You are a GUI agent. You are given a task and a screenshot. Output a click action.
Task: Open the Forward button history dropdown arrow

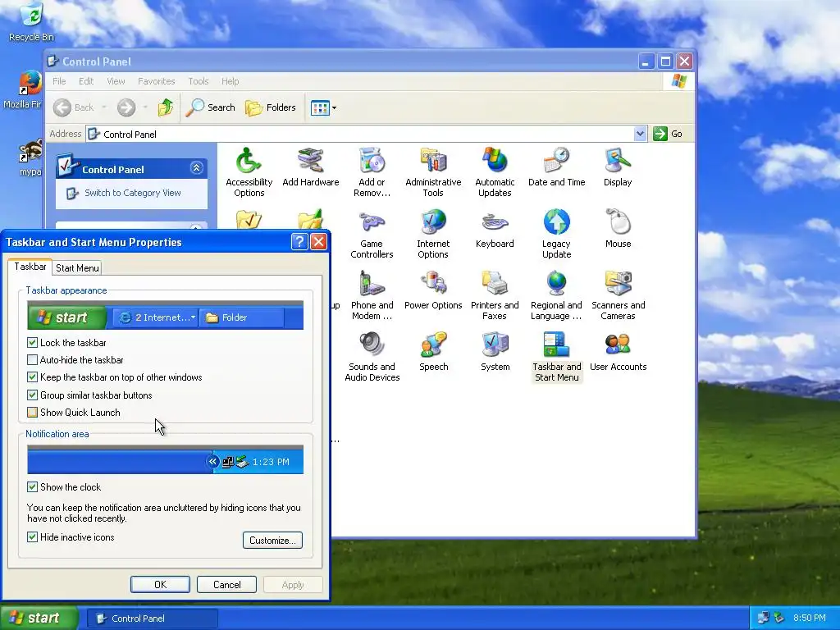(x=145, y=107)
